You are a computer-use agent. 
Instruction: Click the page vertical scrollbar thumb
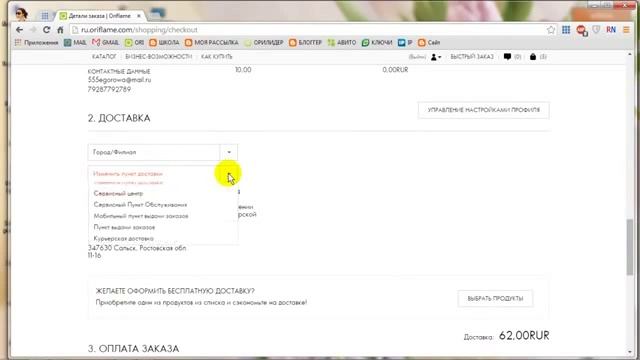pyautogui.click(x=630, y=247)
